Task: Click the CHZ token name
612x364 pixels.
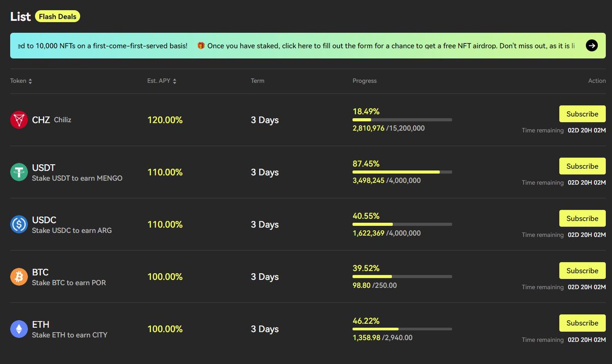Action: [41, 120]
